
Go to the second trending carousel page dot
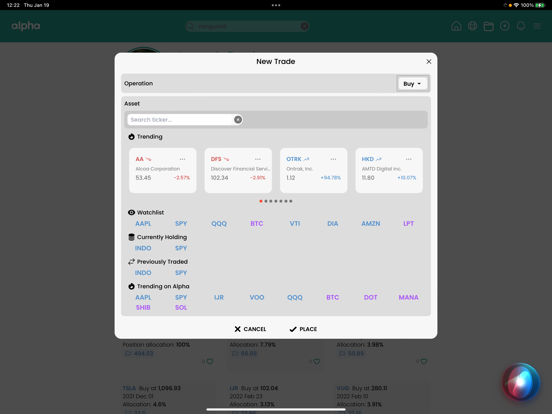[x=266, y=201]
